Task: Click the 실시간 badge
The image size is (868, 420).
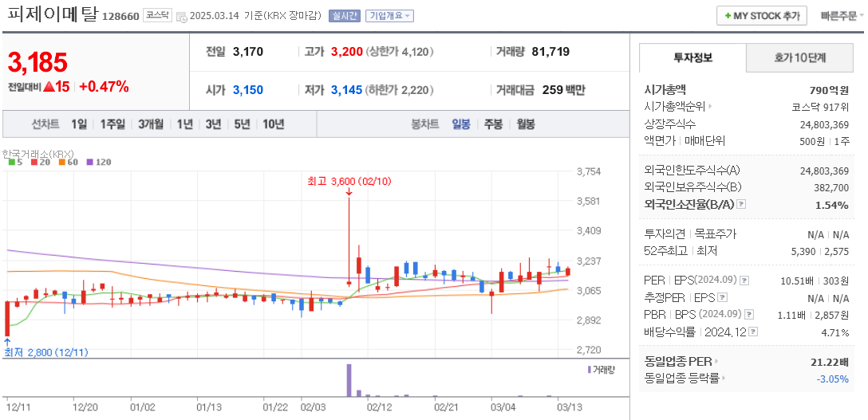Action: 345,16
